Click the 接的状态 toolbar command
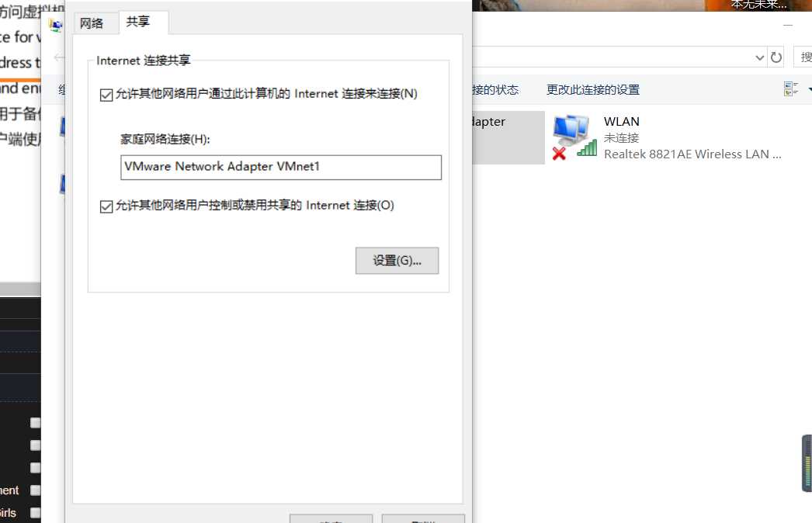This screenshot has width=812, height=523. [495, 89]
